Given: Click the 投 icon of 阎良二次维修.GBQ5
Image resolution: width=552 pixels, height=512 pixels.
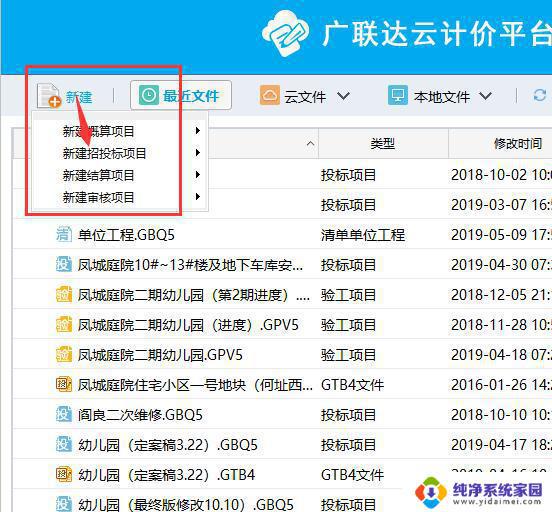Looking at the screenshot, I should pyautogui.click(x=64, y=414).
